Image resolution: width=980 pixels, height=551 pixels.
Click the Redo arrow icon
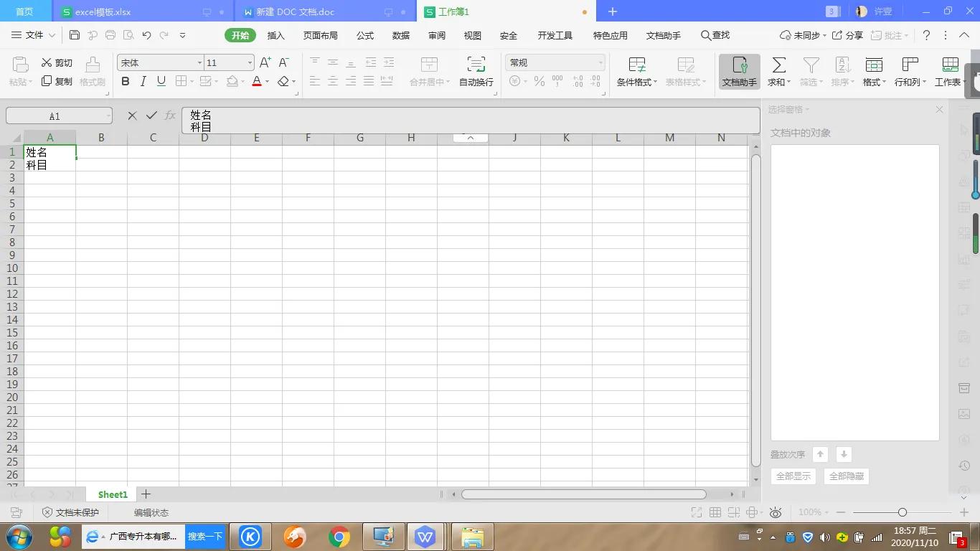tap(164, 35)
